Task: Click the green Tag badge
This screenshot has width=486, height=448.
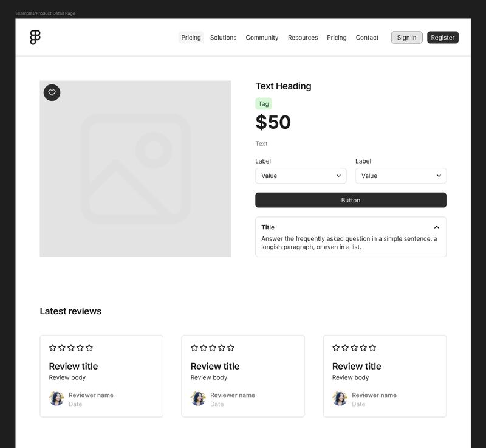Action: 264,104
